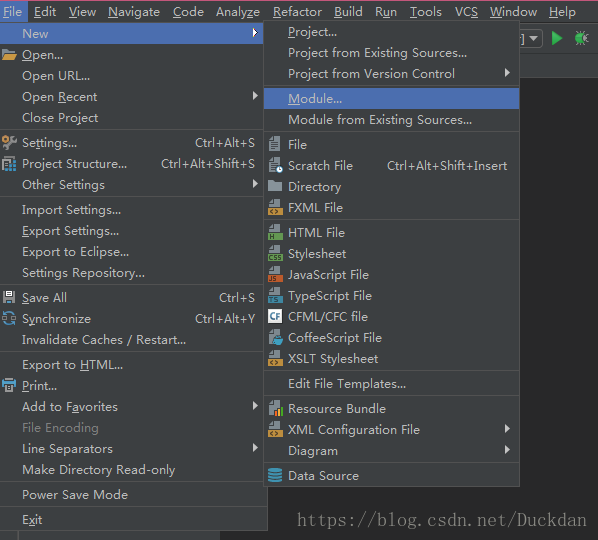The image size is (598, 540).
Task: Expand the New submenu arrow
Action: point(255,33)
